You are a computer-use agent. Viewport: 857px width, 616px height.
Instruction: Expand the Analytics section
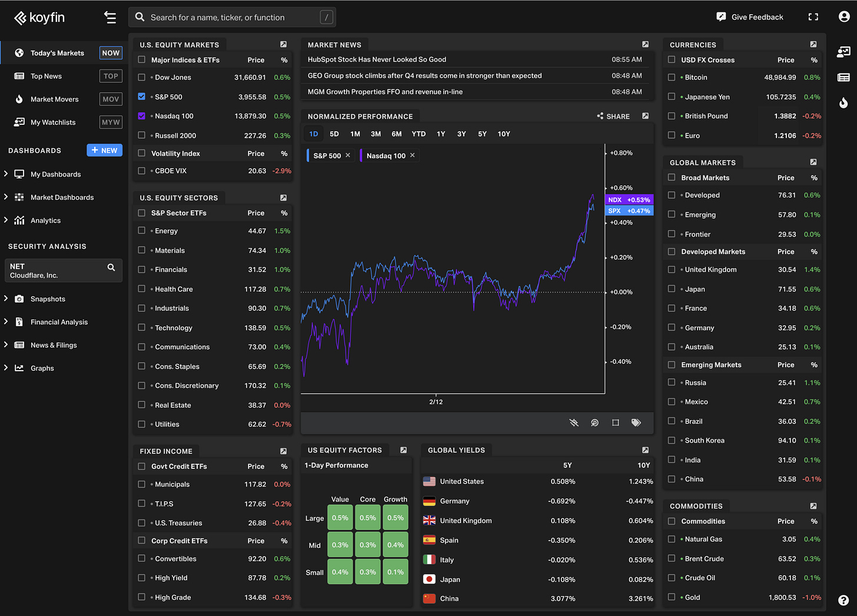click(x=6, y=219)
